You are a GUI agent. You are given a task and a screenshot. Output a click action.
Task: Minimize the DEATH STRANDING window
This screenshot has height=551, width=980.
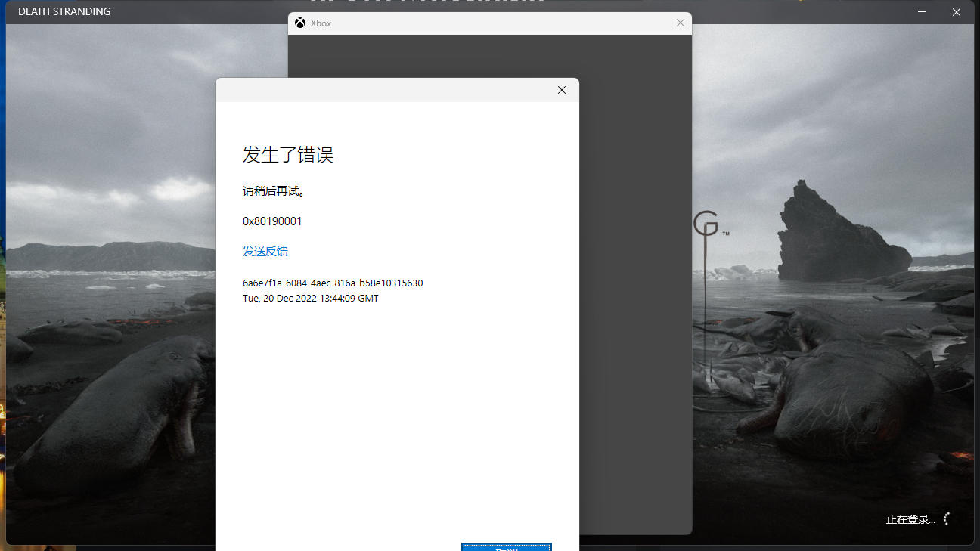[922, 12]
